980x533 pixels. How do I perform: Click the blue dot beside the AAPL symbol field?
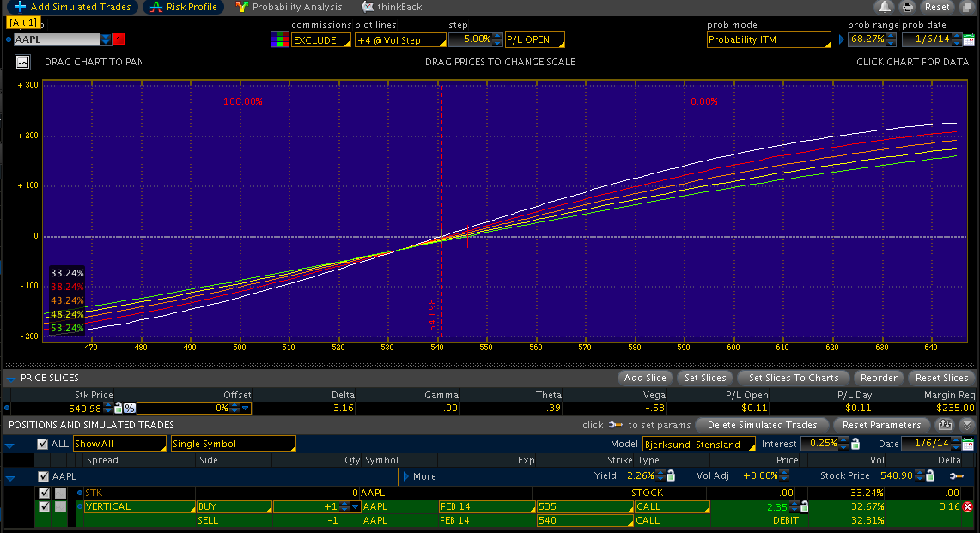8,39
